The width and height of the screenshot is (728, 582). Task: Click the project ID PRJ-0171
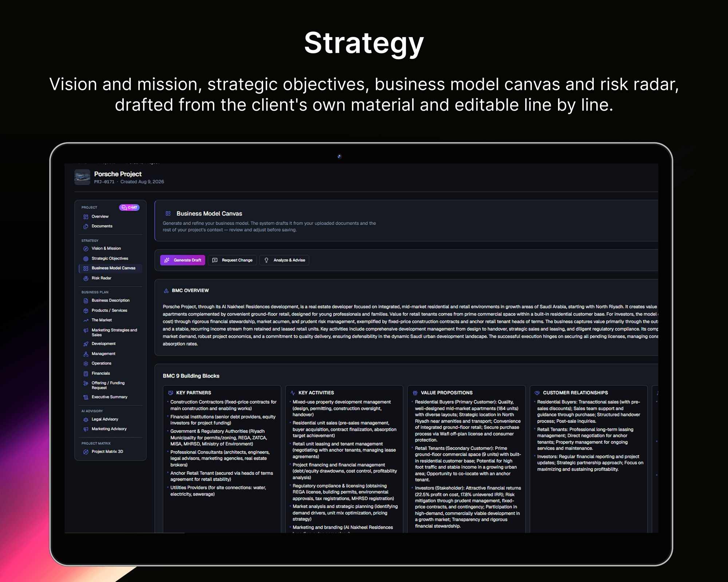click(x=104, y=182)
